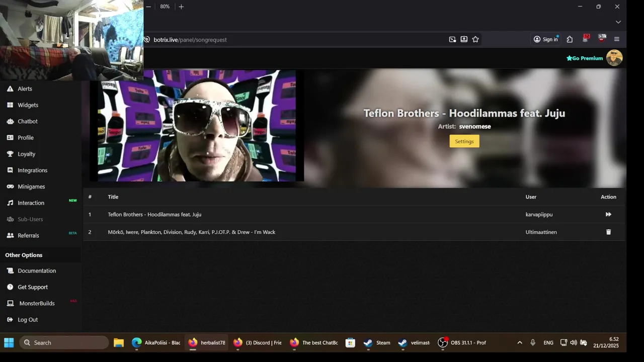Viewport: 644px width, 362px height.
Task: Click the Action column header
Action: (608, 197)
